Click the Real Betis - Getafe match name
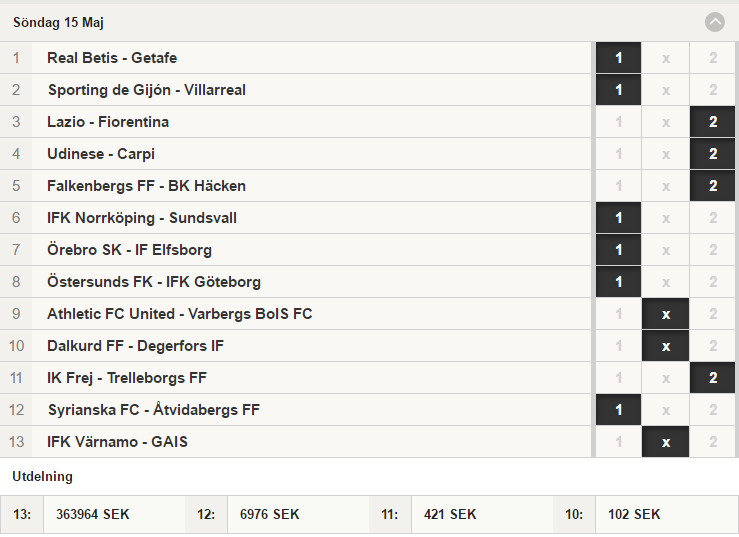This screenshot has width=739, height=537. (112, 58)
